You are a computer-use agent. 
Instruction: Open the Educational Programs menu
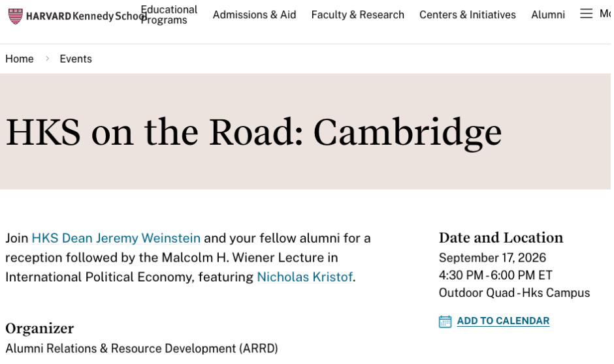tap(169, 14)
